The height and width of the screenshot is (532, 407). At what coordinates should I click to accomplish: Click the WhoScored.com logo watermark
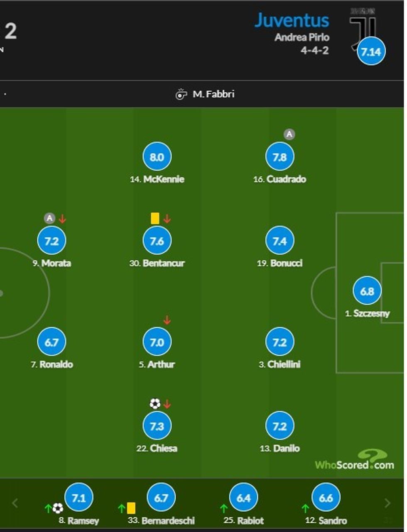[354, 461]
